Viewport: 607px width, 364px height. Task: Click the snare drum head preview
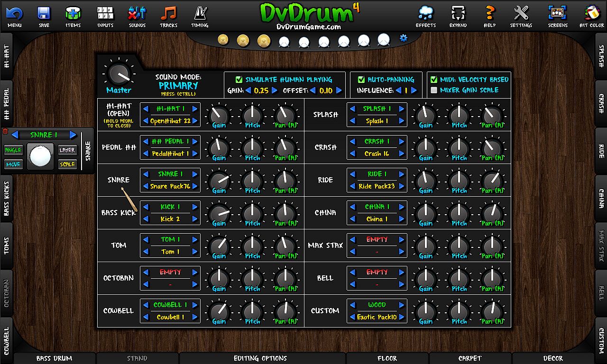tap(39, 156)
